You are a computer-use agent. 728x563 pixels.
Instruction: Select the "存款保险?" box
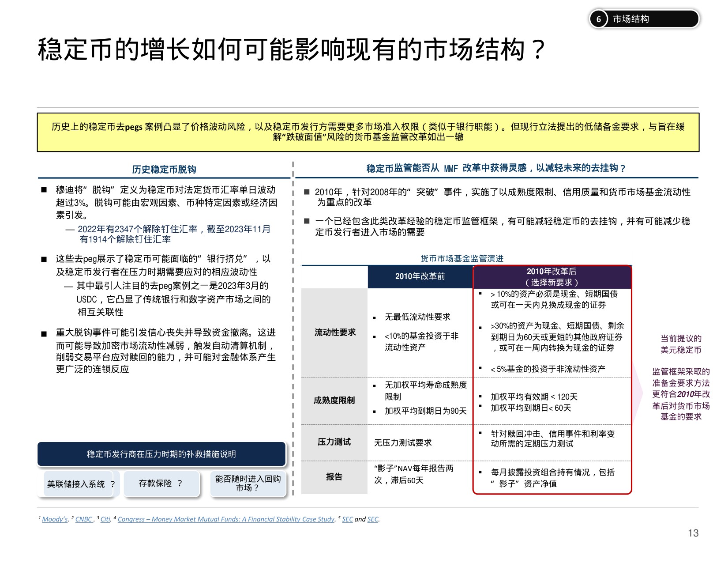coord(161,484)
